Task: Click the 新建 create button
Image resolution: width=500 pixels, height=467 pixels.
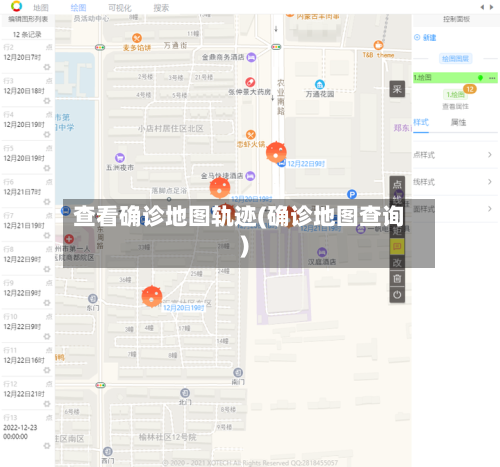Action: [x=425, y=38]
